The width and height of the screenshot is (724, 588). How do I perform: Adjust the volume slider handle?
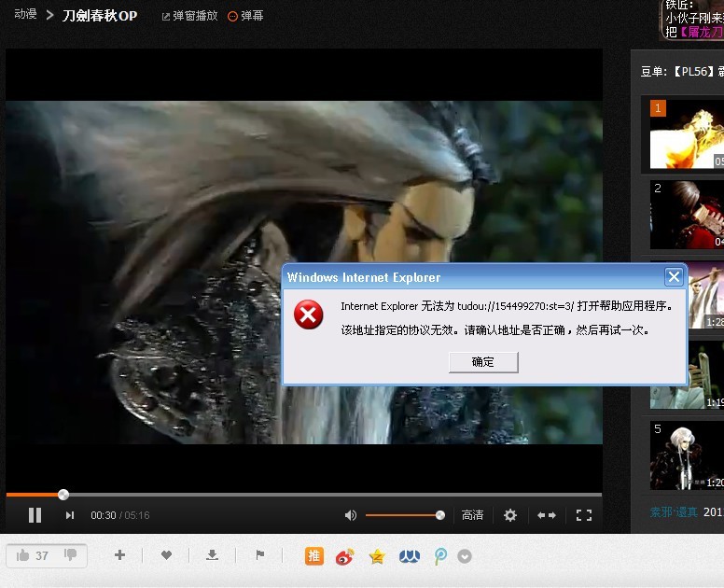[x=440, y=515]
